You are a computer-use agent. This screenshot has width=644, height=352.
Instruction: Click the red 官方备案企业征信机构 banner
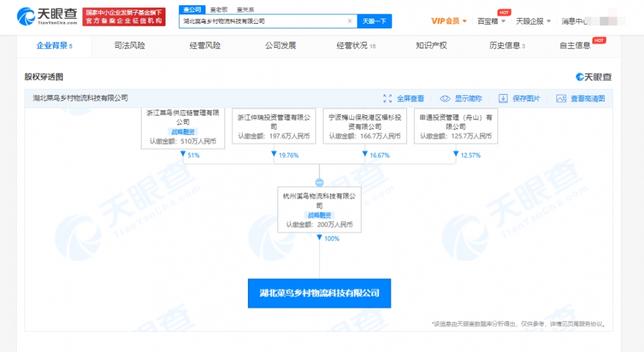pos(124,17)
